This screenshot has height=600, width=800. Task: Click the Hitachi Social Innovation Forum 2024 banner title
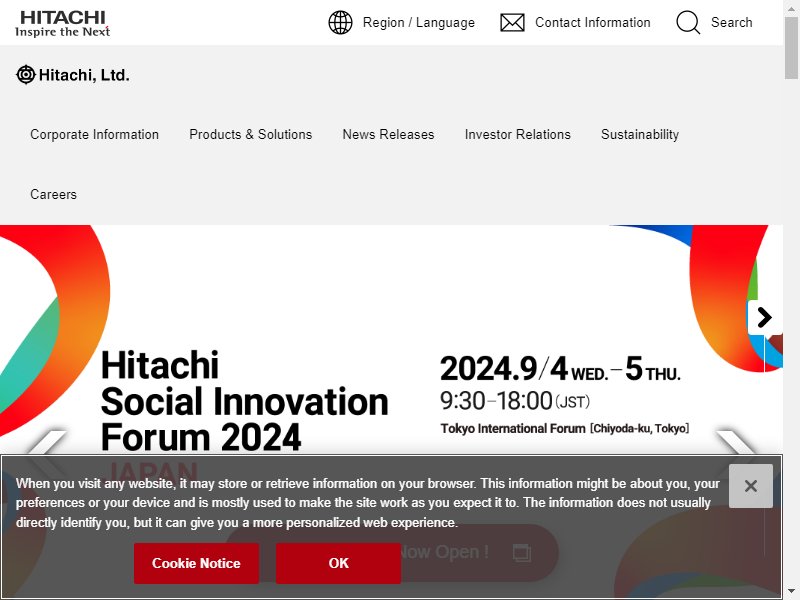pyautogui.click(x=244, y=401)
